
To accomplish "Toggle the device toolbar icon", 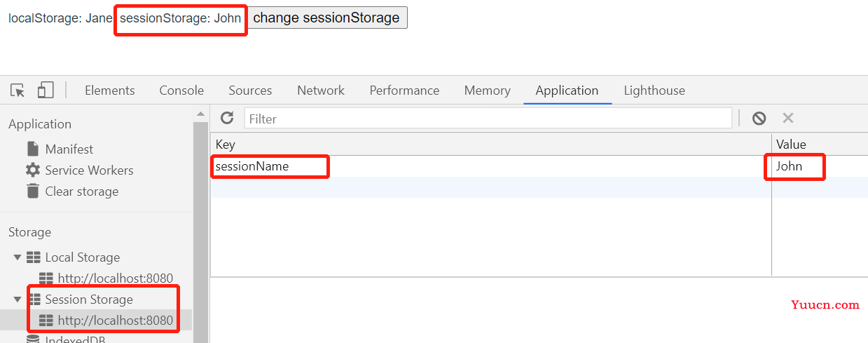I will coord(46,90).
